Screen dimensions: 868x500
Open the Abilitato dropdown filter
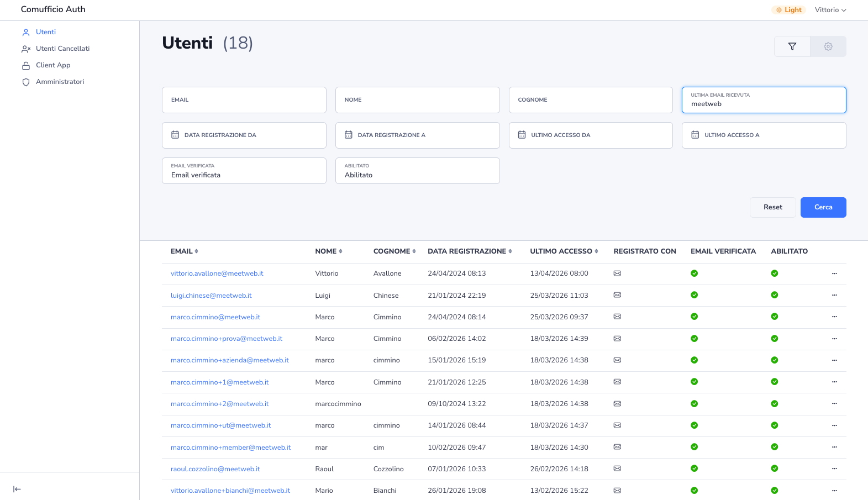pos(417,171)
